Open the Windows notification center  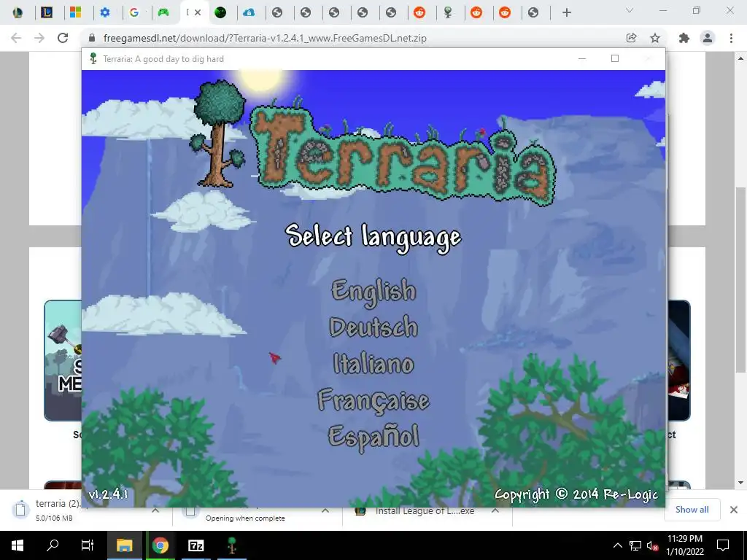(x=723, y=545)
